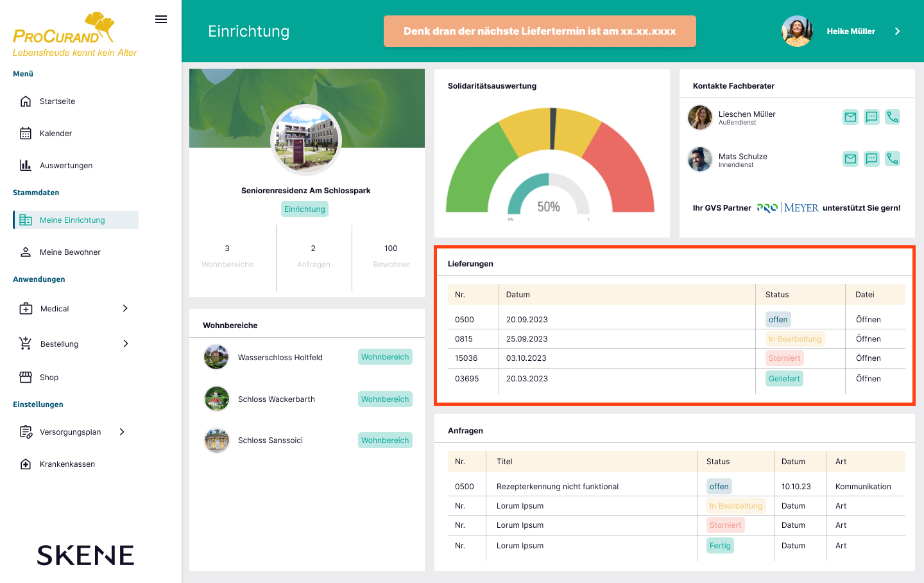
Task: Open chat with Lieschen Müller
Action: point(871,117)
